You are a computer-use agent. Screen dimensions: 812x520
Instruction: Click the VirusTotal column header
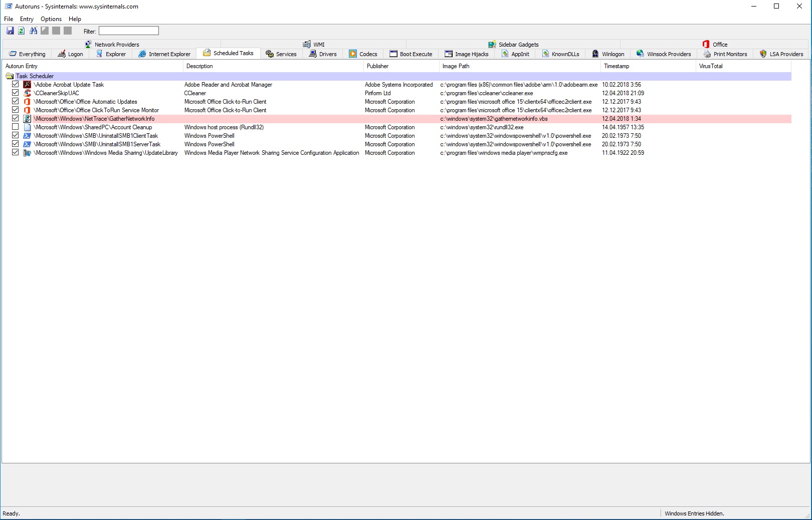click(x=744, y=66)
